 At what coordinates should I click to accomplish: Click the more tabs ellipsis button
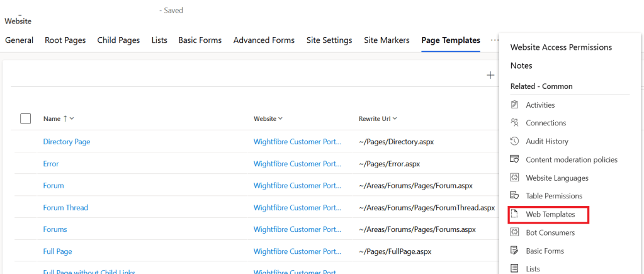point(494,40)
